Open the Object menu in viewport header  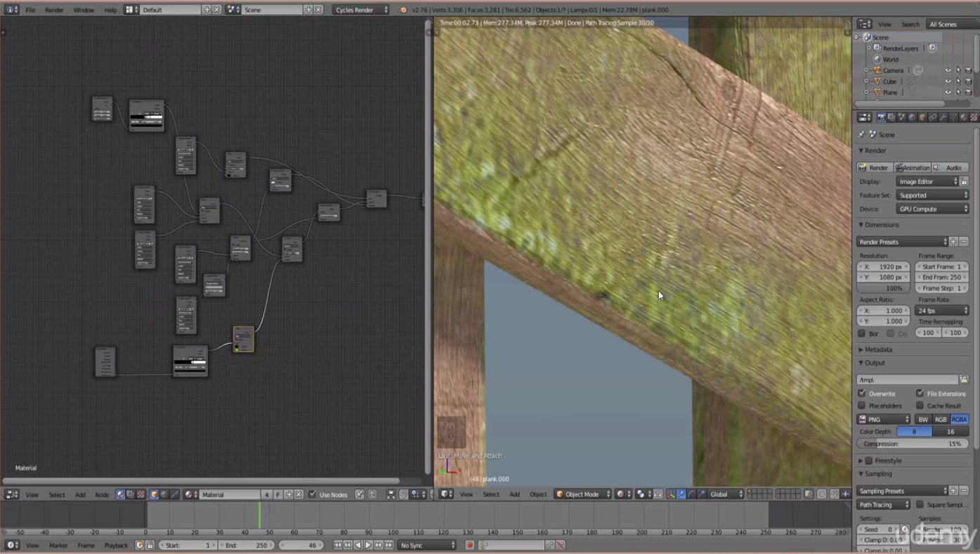tap(538, 494)
